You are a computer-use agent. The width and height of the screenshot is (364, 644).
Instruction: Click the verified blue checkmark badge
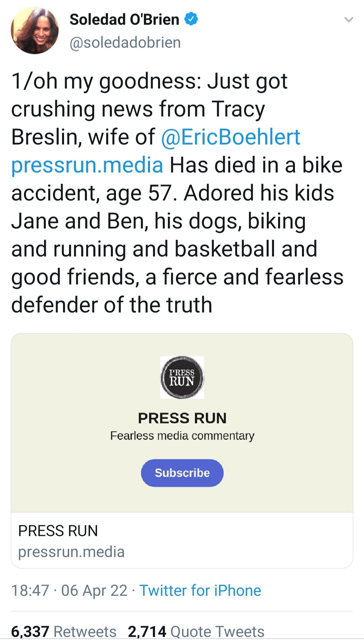point(191,19)
